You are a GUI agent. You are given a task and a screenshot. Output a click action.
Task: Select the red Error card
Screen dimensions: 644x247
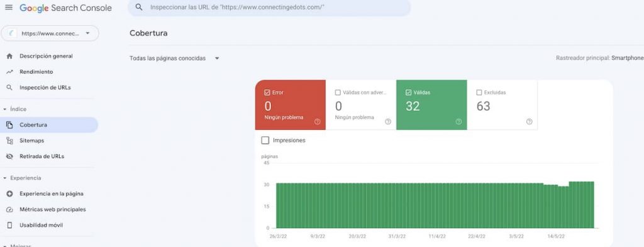[291, 105]
